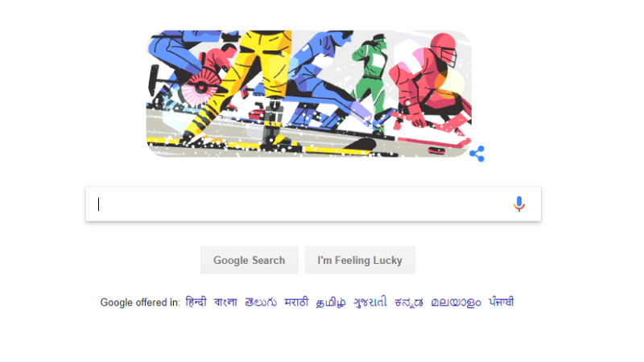644x362 pixels.
Task: Click the Google Search button
Action: (x=250, y=260)
